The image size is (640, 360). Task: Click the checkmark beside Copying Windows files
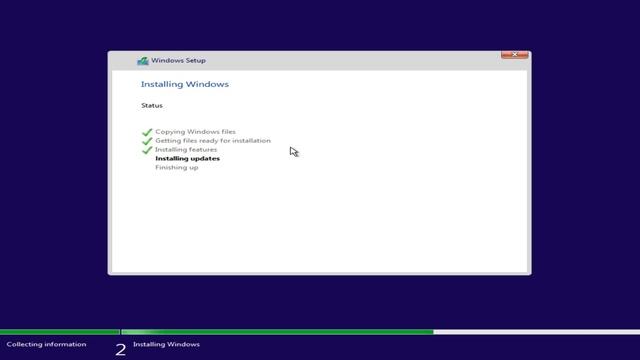coord(147,132)
